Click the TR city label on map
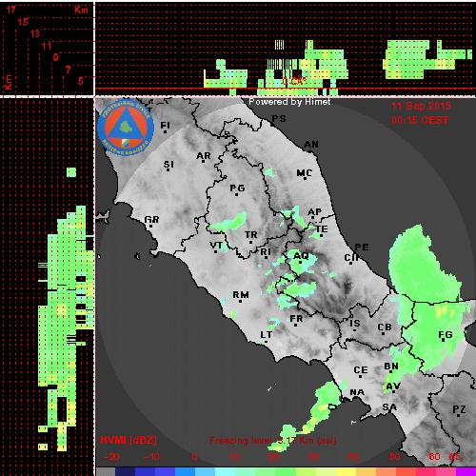The height and width of the screenshot is (476, 476). [251, 235]
